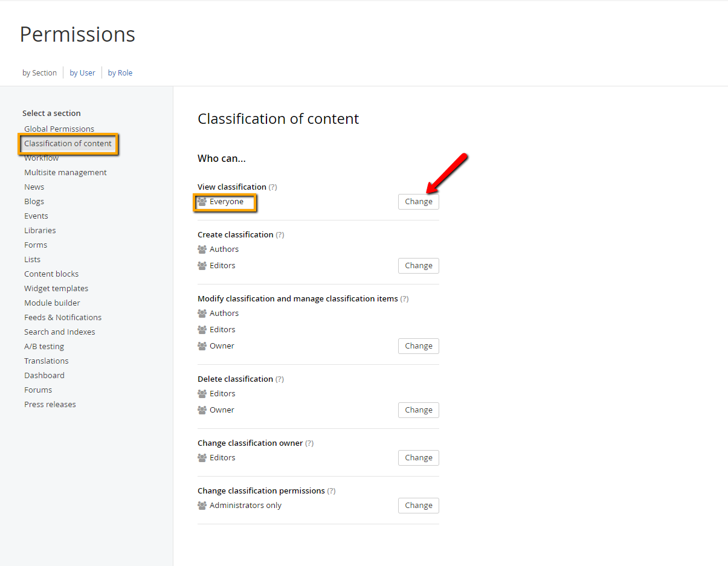Click group icon beside Administrators only

(202, 506)
